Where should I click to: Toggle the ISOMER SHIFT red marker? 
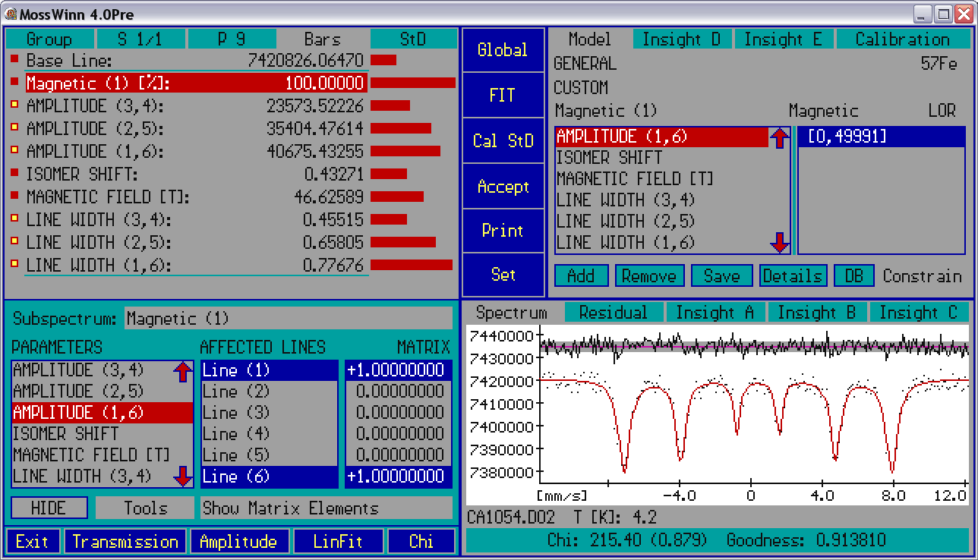click(x=14, y=173)
